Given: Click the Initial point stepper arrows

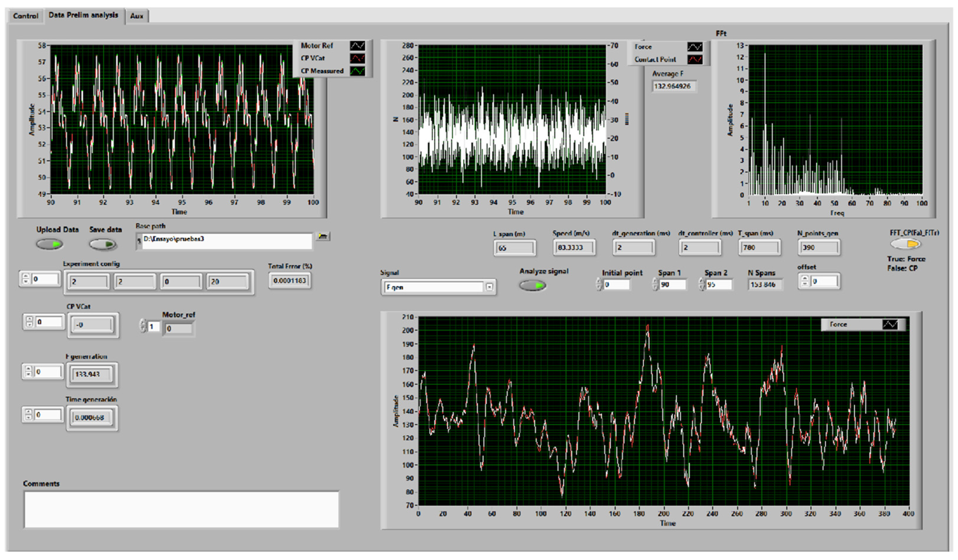Looking at the screenshot, I should pos(599,284).
